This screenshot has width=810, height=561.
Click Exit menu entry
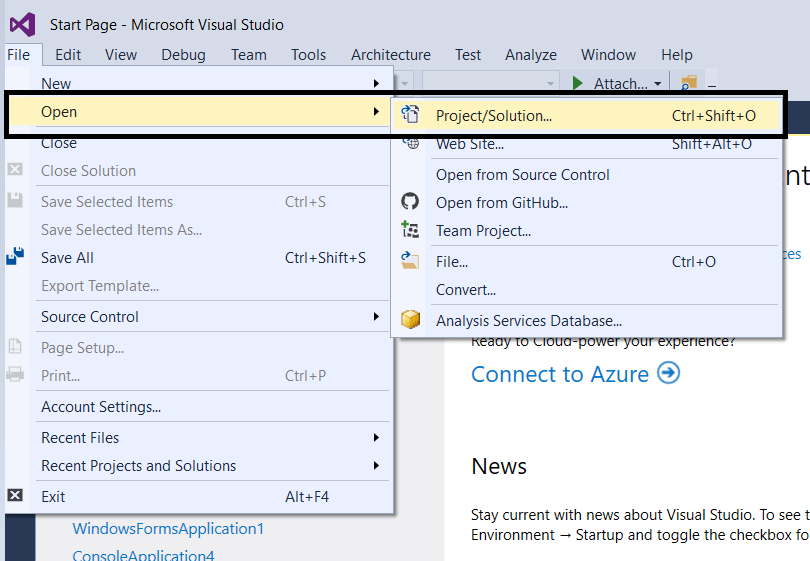(x=212, y=496)
